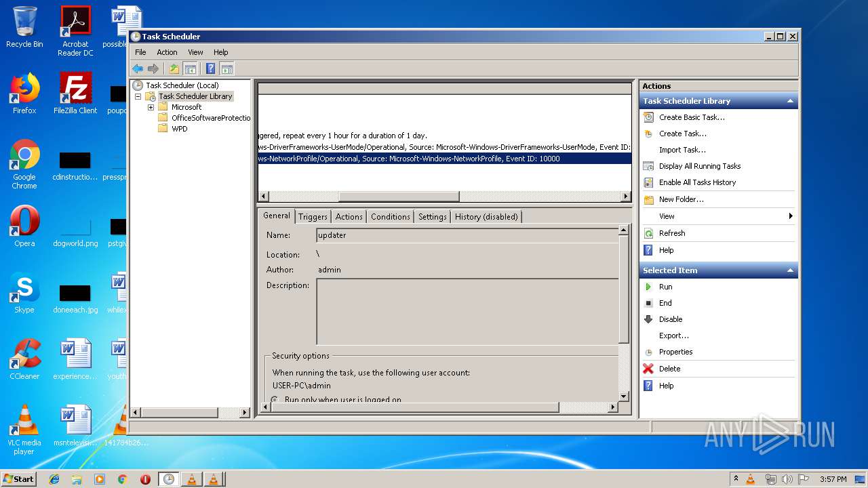Viewport: 868px width, 488px height.
Task: Click End for the selected task
Action: (x=665, y=303)
